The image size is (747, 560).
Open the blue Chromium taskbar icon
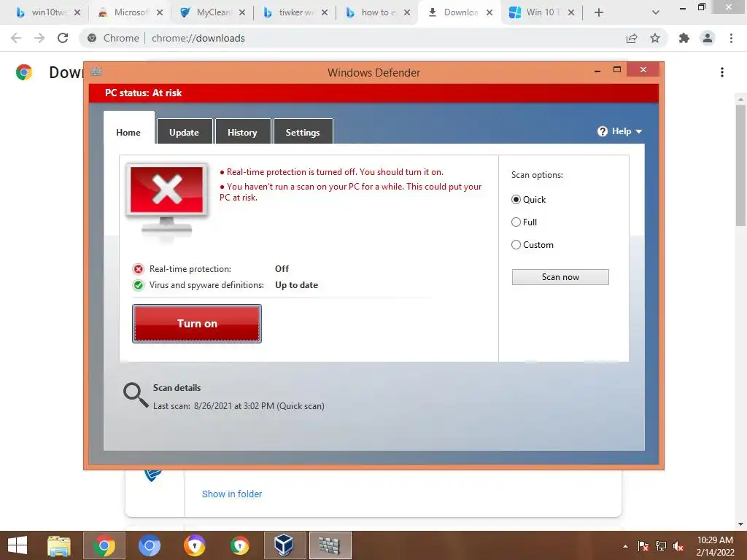click(x=150, y=545)
